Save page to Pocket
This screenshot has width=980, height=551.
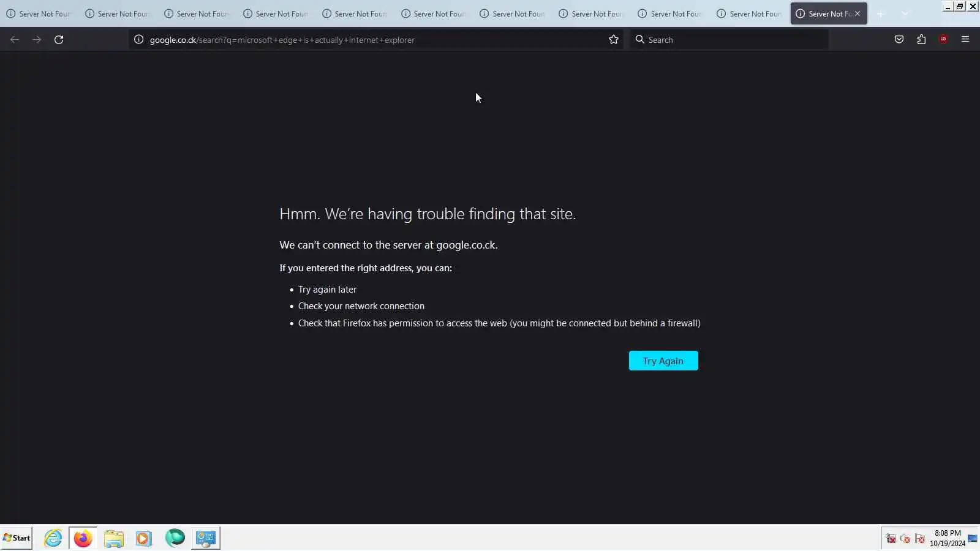(899, 40)
